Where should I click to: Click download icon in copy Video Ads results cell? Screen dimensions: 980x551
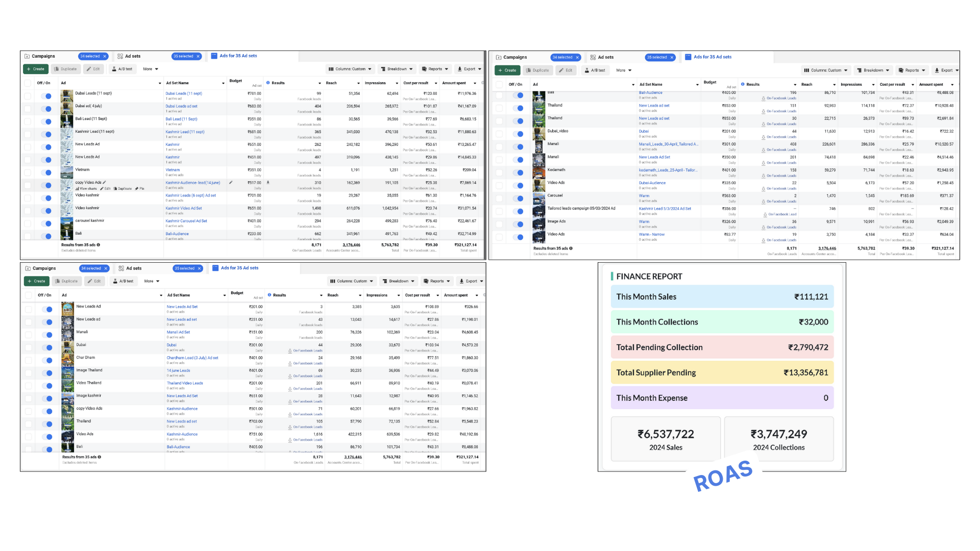(x=268, y=182)
